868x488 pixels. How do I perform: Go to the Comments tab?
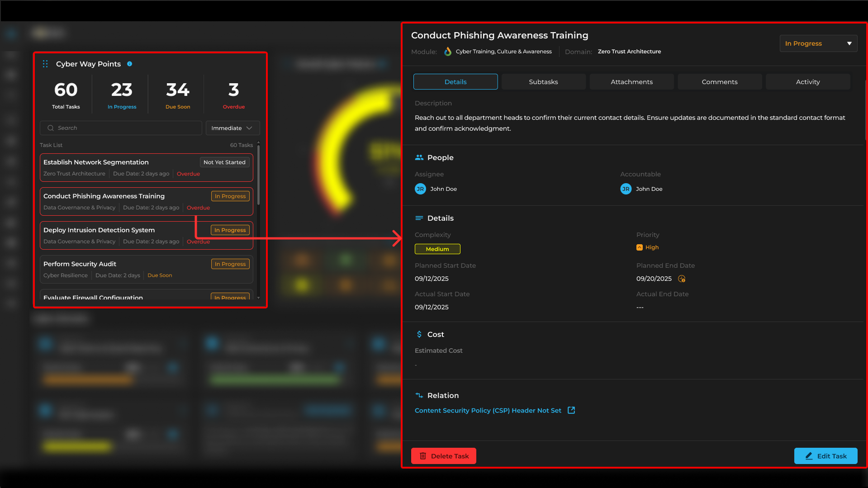(x=719, y=82)
